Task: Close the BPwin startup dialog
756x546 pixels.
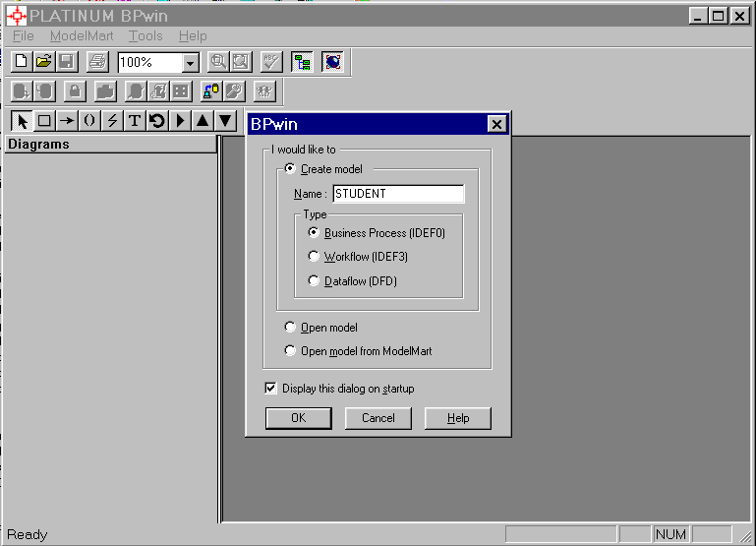Action: pyautogui.click(x=496, y=125)
